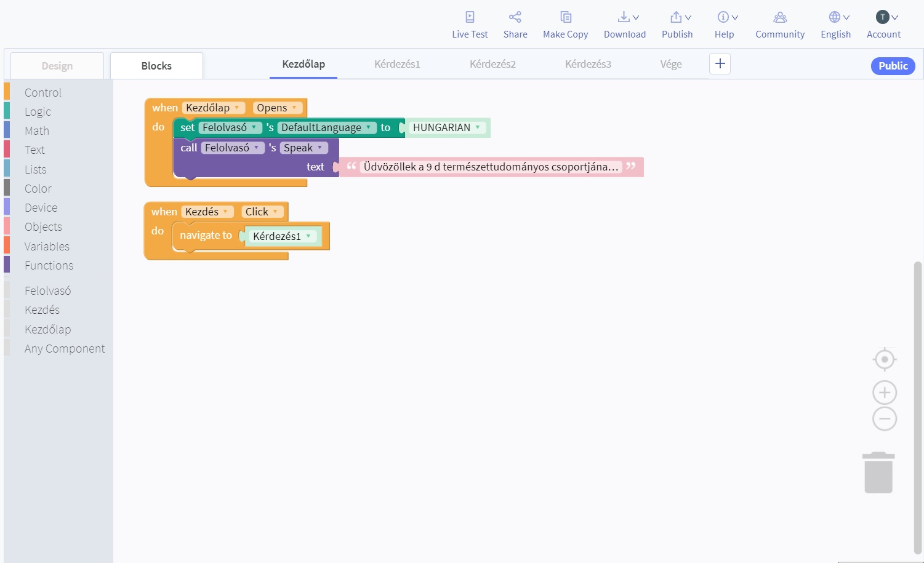Open the Vége screen tab
This screenshot has height=563, width=924.
click(670, 64)
